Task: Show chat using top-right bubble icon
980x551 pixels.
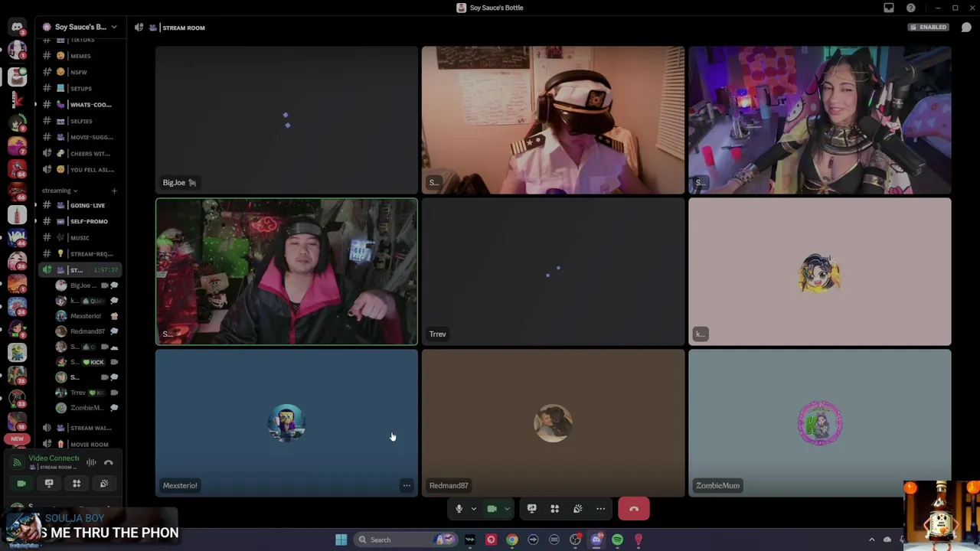Action: click(966, 28)
